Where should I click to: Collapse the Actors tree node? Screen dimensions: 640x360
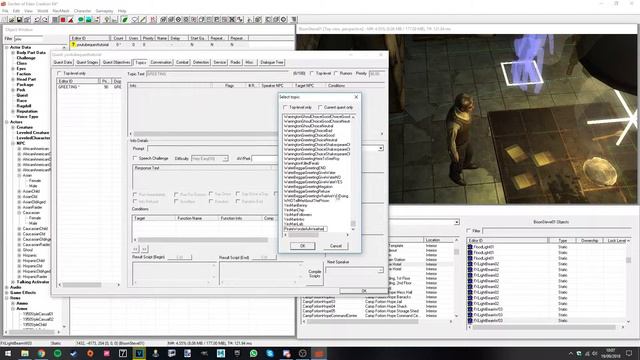(7, 122)
